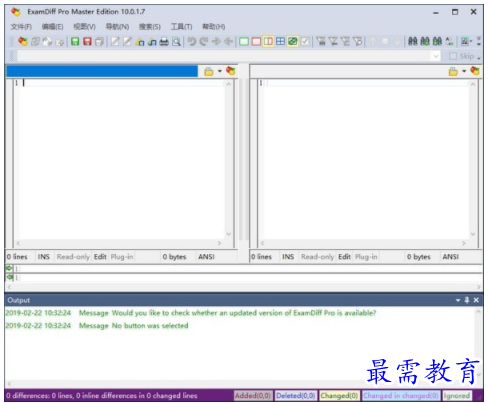Image resolution: width=488 pixels, height=403 pixels.
Task: Toggle Read-only in the left pane status bar
Action: [73, 257]
